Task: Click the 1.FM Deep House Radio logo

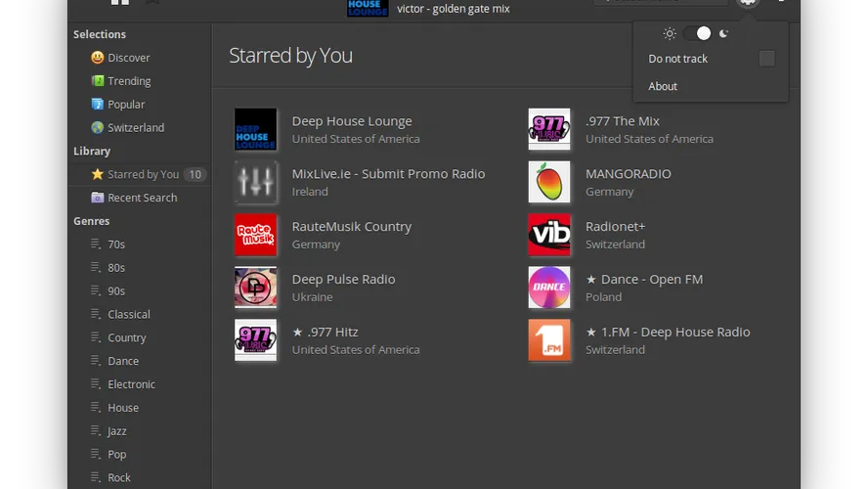Action: 548,340
